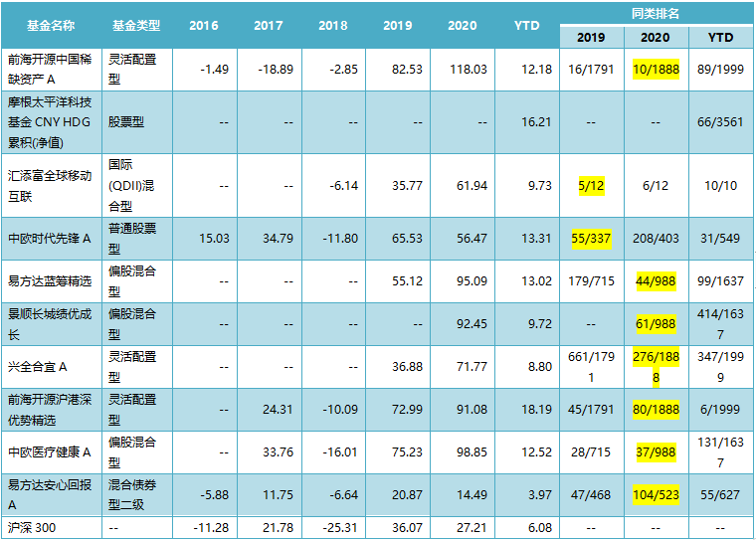756x540 pixels.
Task: Click the 55/627 YTD ranking
Action: 721,494
